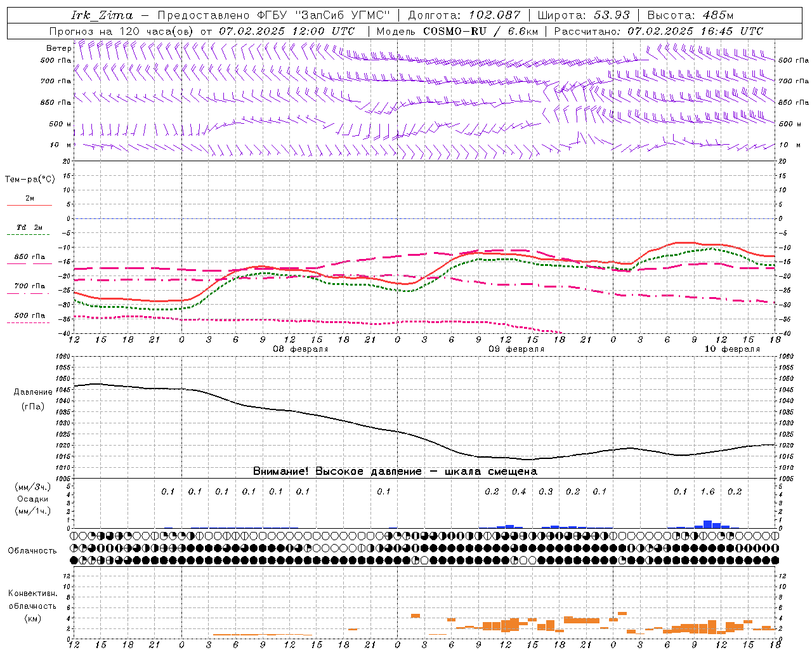The width and height of the screenshot is (812, 650).
Task: Click the Облачность cloud cover label
Action: pyautogui.click(x=32, y=550)
